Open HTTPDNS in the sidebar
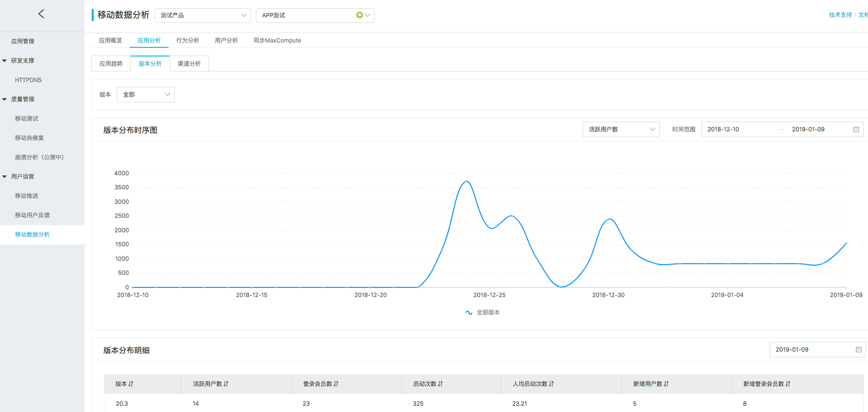Viewport: 868px width, 412px height. [x=28, y=80]
